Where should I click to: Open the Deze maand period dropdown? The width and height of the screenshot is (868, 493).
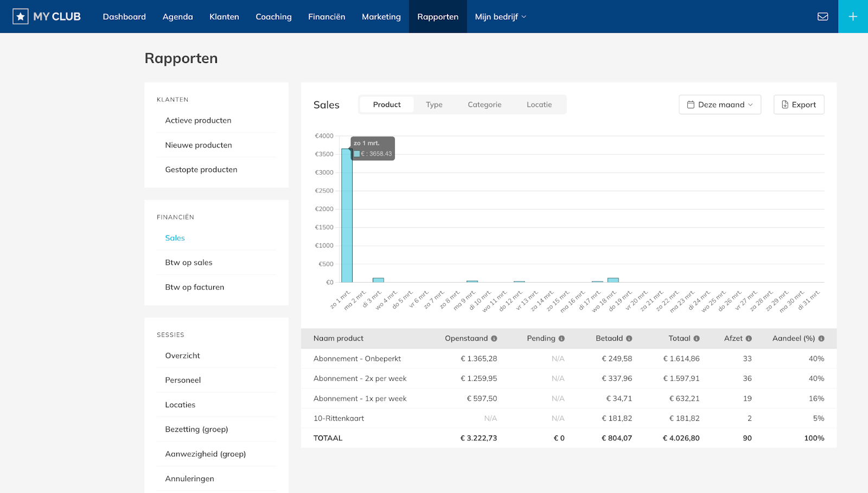[719, 105]
